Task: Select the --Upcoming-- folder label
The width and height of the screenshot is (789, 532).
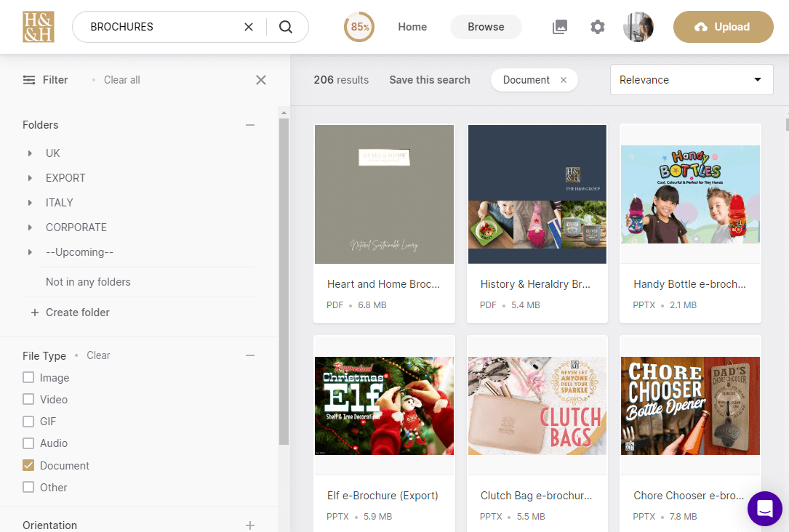Action: [79, 252]
